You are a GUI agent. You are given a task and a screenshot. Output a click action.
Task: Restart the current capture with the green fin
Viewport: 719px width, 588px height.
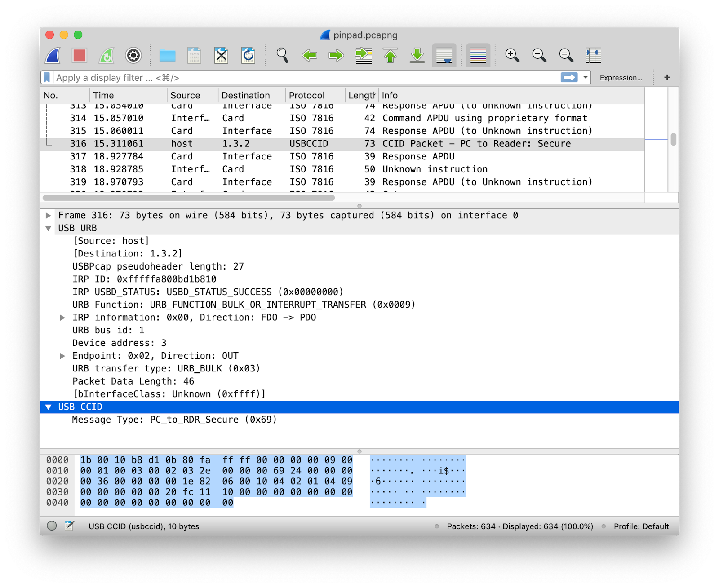[x=107, y=56]
